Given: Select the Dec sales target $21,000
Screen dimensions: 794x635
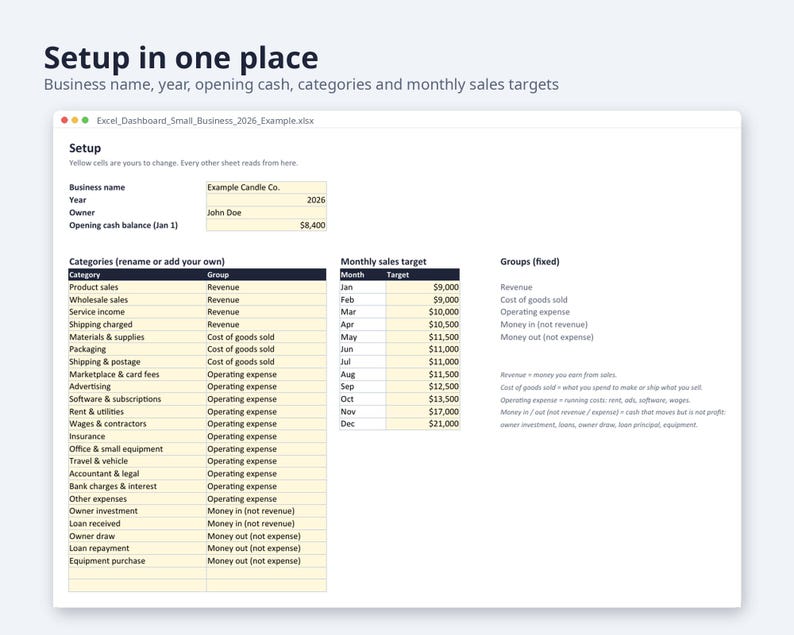Looking at the screenshot, I should 423,424.
